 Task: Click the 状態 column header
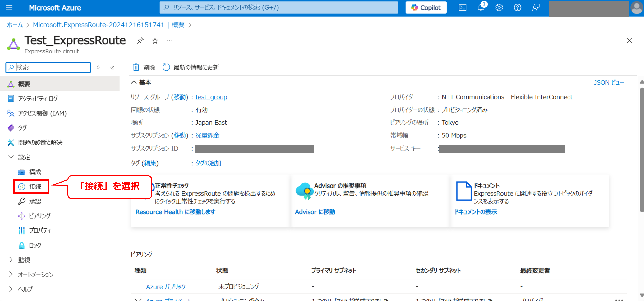(222, 271)
